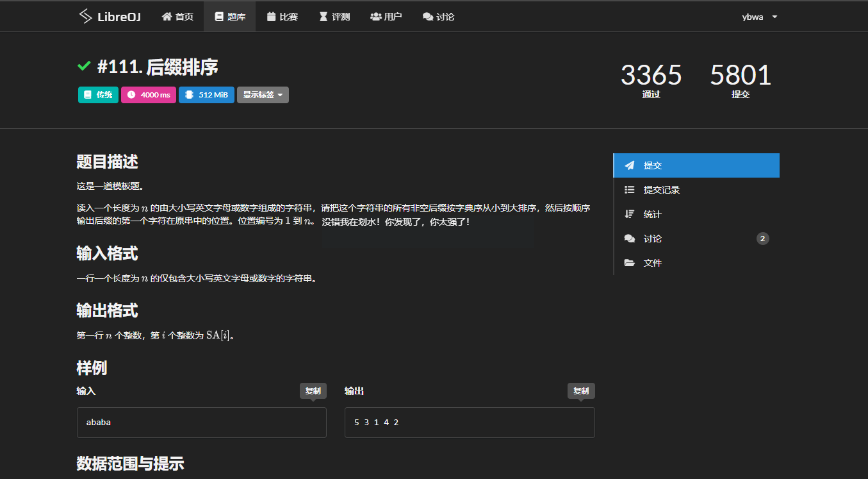The height and width of the screenshot is (479, 868).
Task: Click the 用户 users group icon
Action: pos(376,17)
